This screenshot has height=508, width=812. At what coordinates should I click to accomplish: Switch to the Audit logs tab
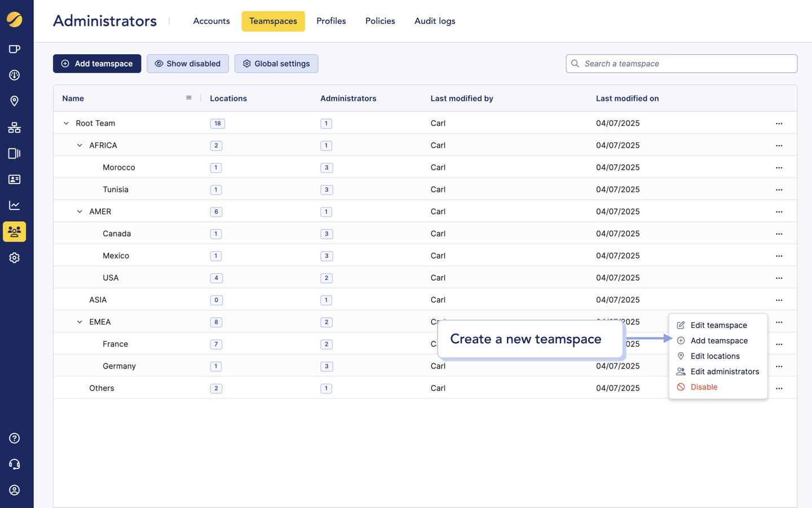435,21
